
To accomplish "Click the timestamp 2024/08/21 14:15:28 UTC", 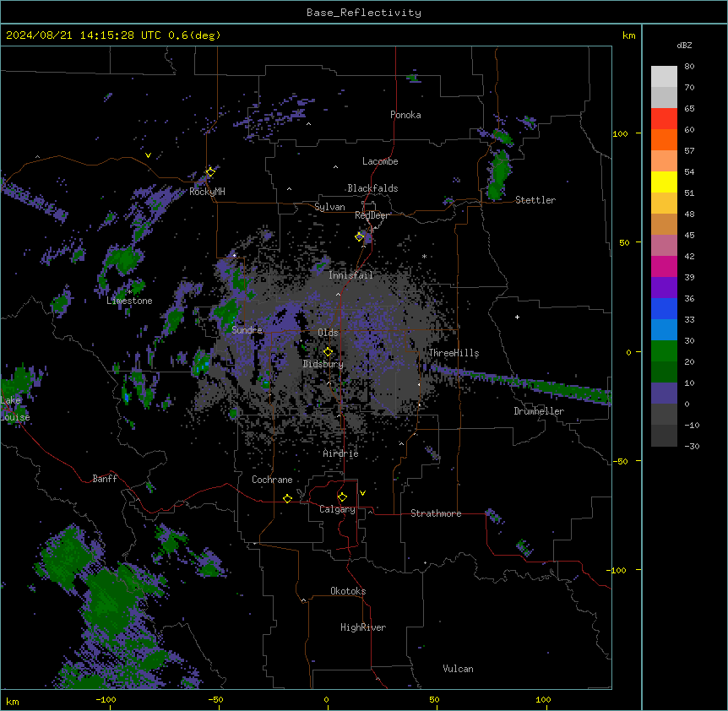I will 84,35.
